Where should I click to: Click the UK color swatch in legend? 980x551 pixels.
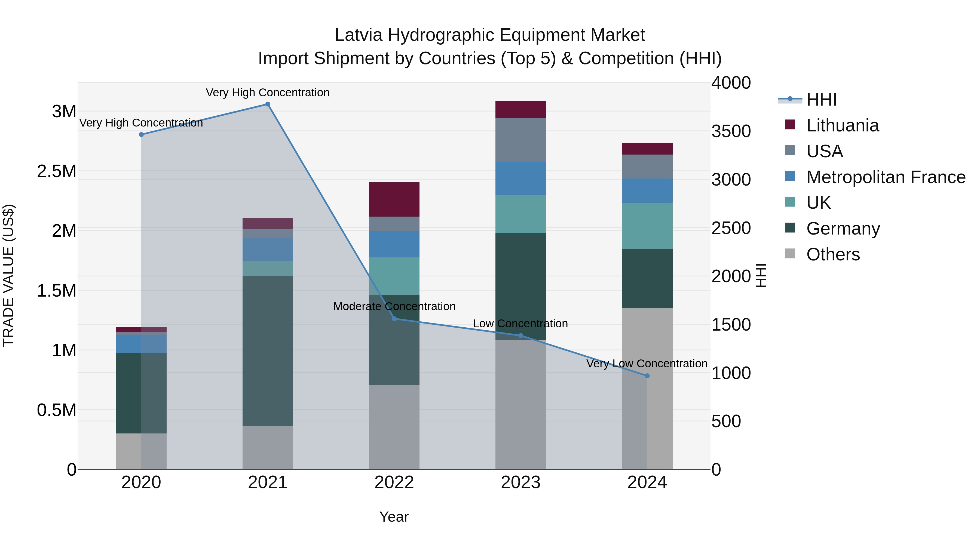(790, 202)
